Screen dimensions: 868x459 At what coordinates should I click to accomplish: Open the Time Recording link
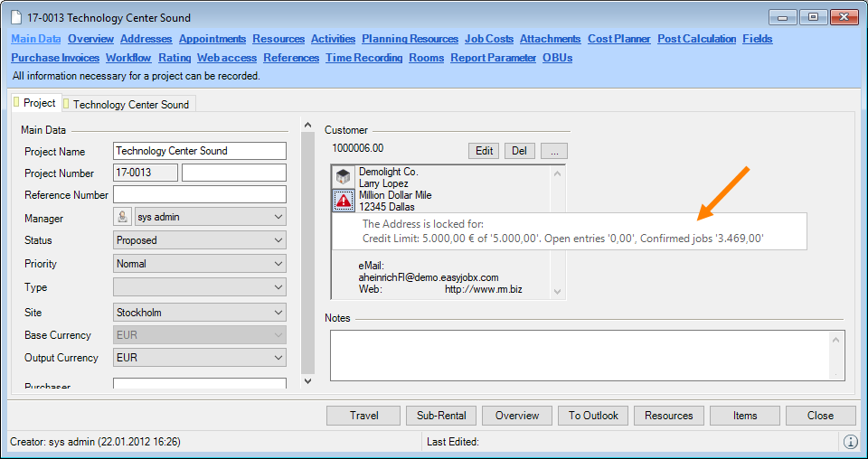(363, 58)
